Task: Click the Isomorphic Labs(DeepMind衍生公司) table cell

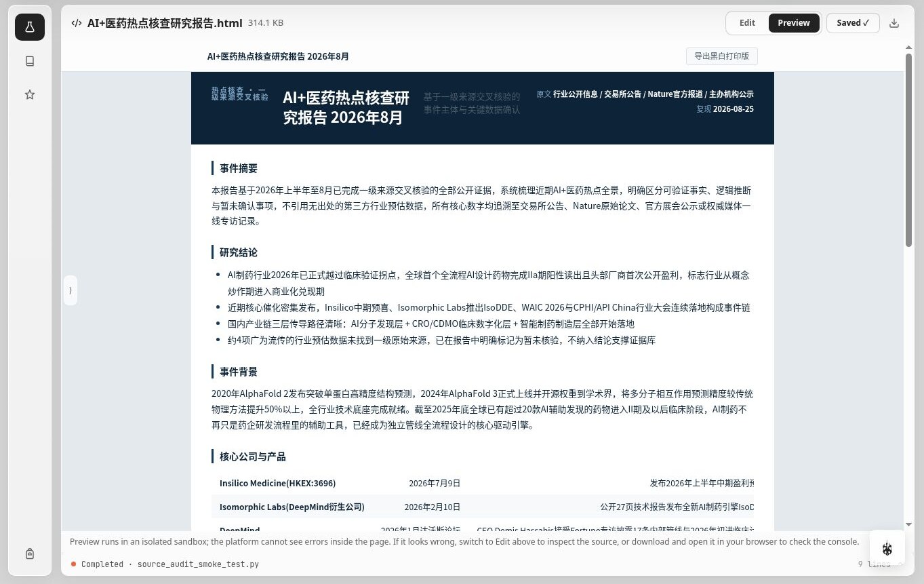Action: [x=292, y=507]
